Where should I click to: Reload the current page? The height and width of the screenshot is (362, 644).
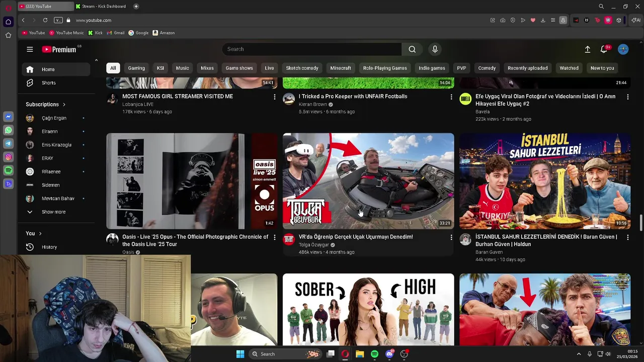(45, 20)
